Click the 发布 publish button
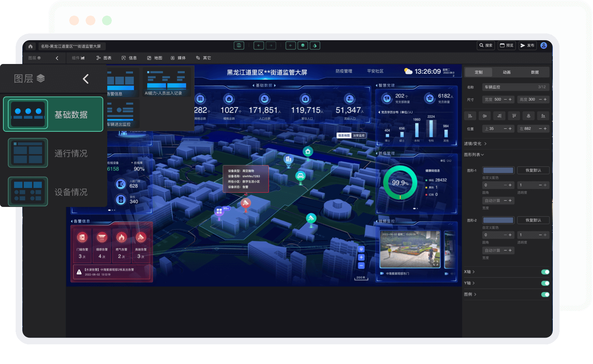The width and height of the screenshot is (593, 364). [527, 45]
